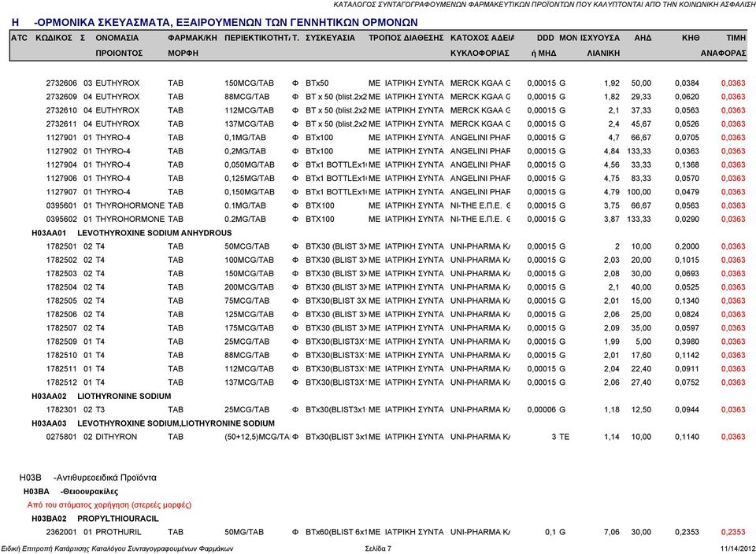Select ΚΗΘ value 0,3980
The height and width of the screenshot is (554, 756).
pos(687,342)
